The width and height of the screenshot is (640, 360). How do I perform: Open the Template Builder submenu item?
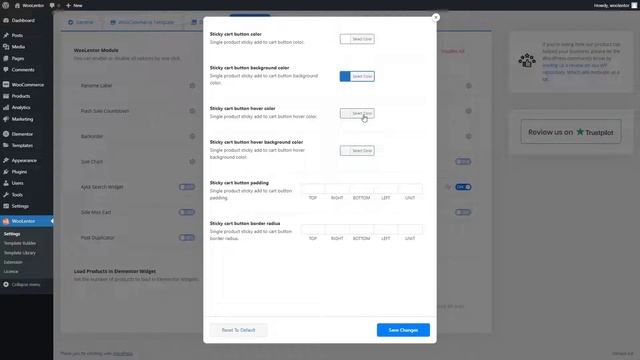[20, 243]
